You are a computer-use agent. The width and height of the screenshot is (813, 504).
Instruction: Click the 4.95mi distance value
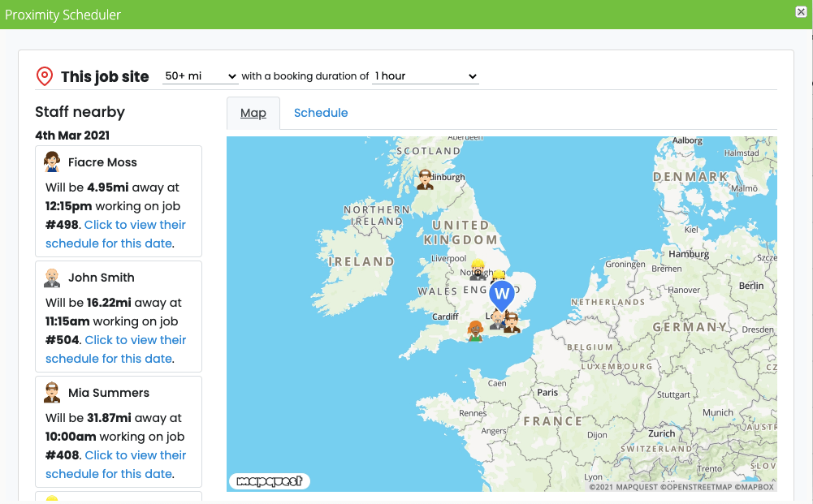click(107, 187)
